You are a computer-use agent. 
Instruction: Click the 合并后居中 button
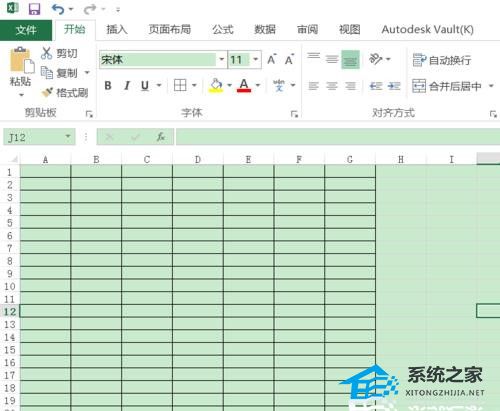(x=447, y=86)
